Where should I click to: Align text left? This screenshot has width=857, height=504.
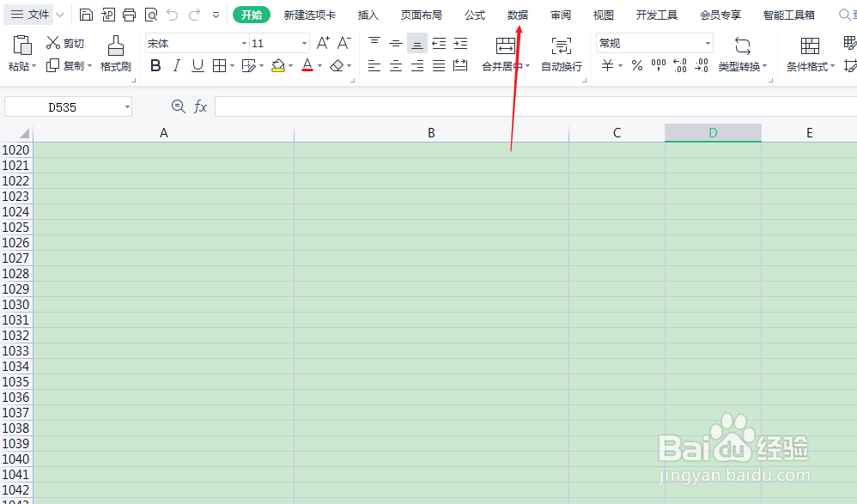click(x=374, y=66)
